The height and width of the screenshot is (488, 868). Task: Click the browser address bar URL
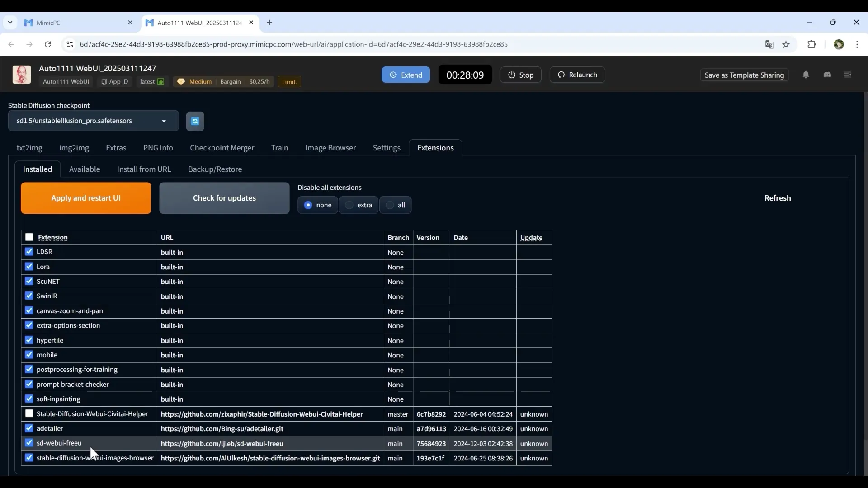(294, 44)
